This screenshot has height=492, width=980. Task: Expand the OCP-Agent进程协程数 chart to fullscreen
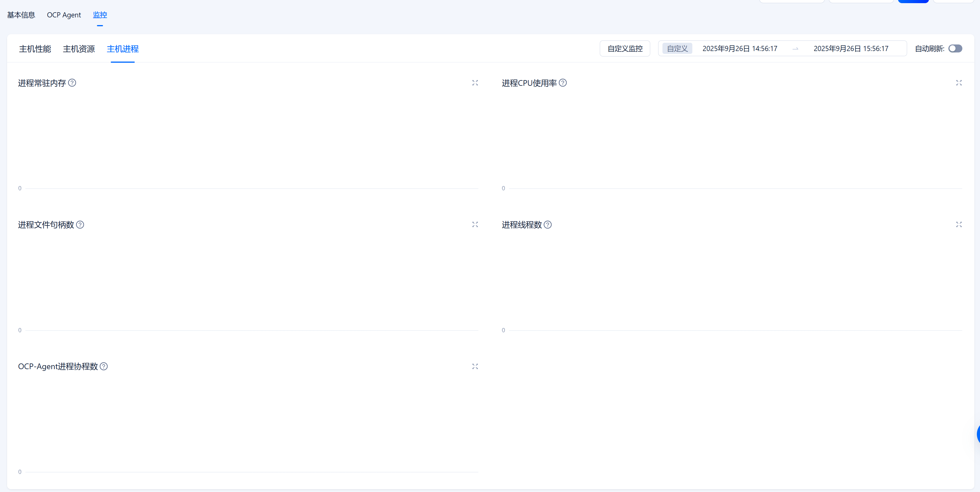(475, 366)
